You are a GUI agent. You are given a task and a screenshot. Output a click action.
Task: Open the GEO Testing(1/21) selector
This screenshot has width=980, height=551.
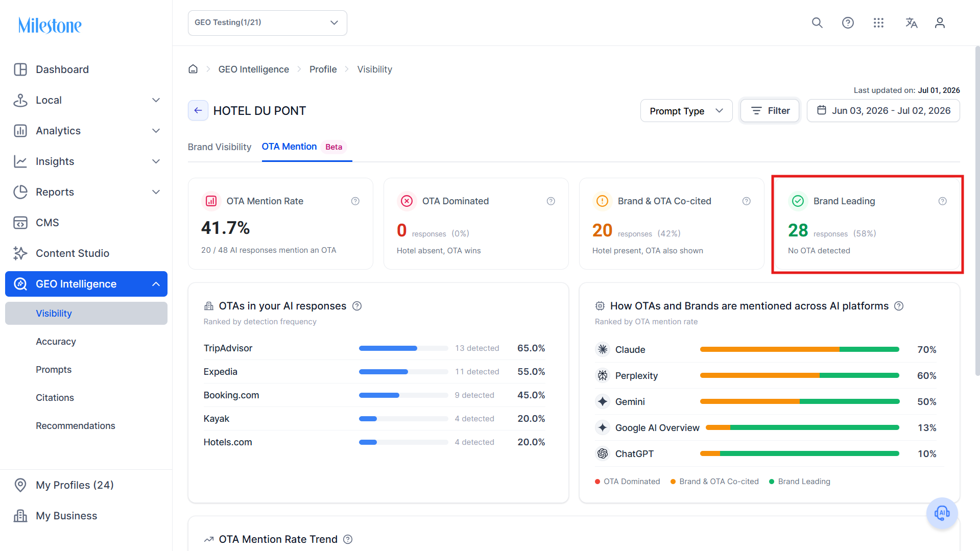(268, 23)
